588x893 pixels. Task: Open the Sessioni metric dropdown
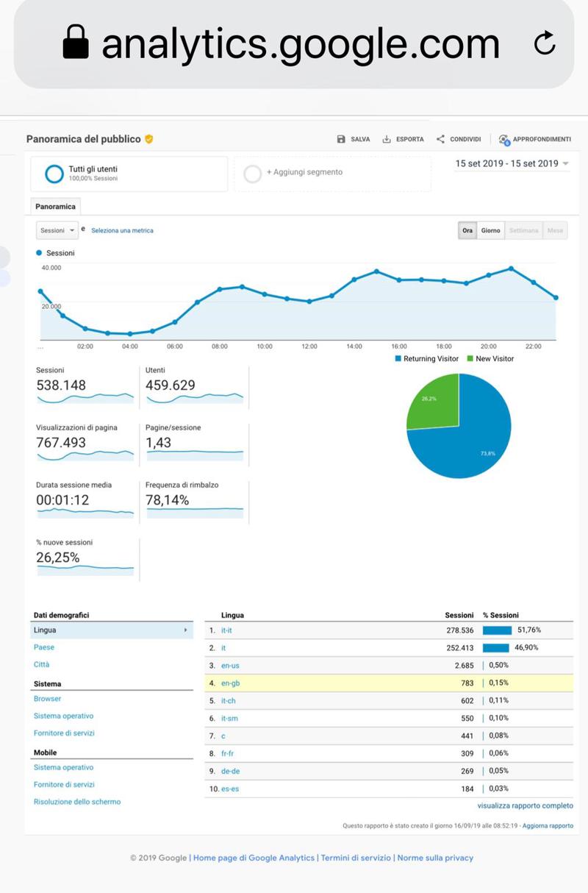click(57, 230)
